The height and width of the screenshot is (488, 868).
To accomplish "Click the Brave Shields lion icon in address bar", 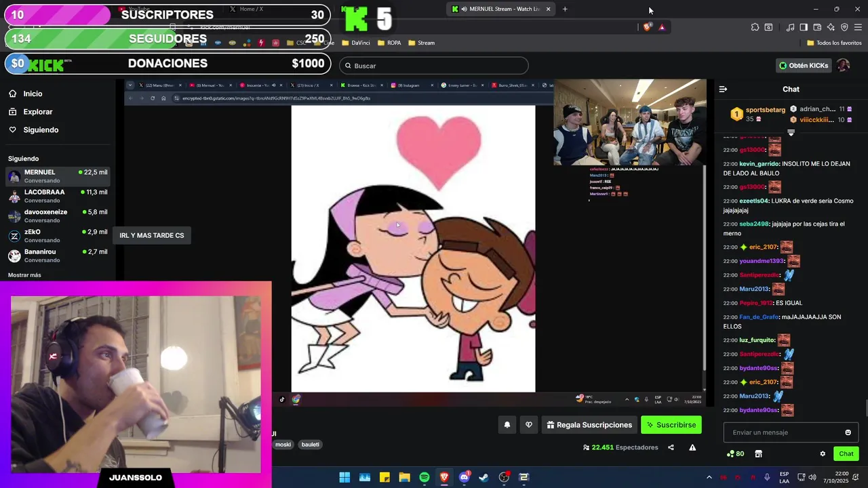I will [x=647, y=27].
